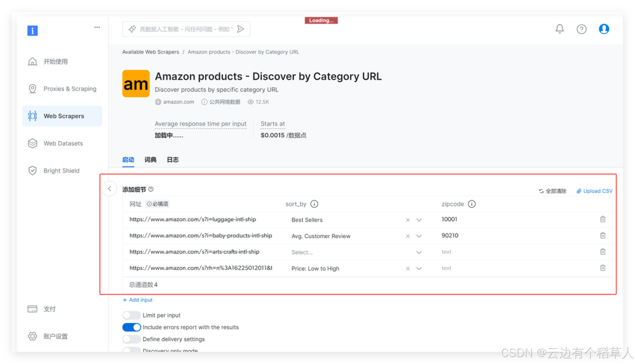Click Add input link

click(137, 300)
